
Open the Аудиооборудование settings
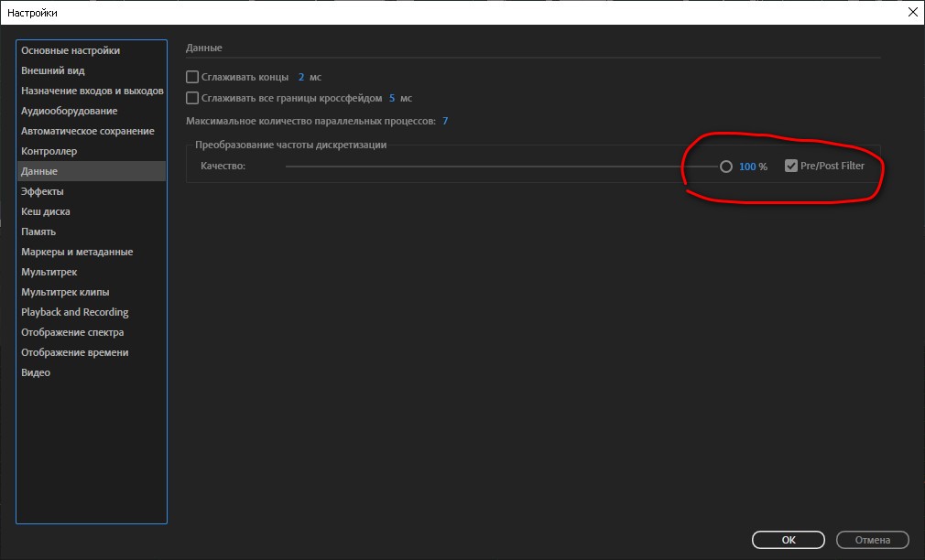(70, 112)
